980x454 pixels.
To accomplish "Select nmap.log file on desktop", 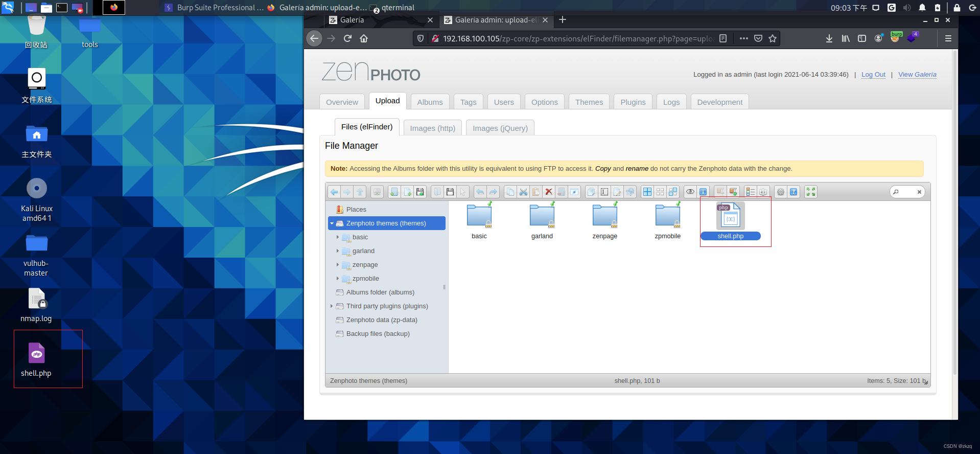I will click(x=36, y=305).
